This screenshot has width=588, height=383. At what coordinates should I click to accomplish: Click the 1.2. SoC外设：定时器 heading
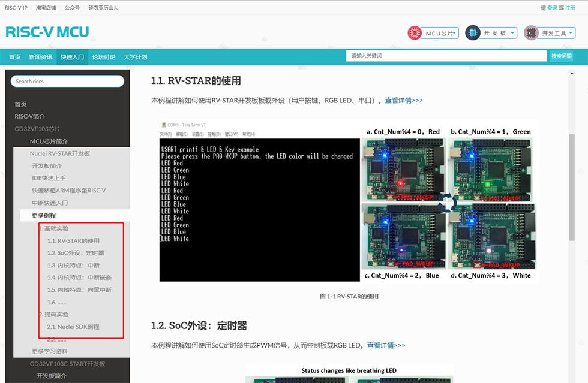click(199, 325)
